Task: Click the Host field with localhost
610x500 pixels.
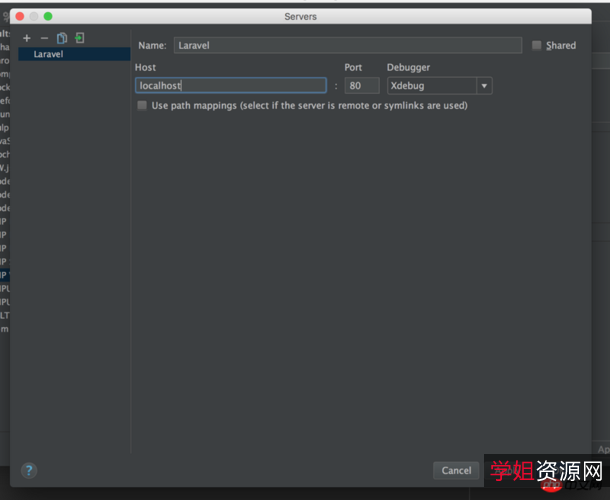Action: (x=230, y=86)
